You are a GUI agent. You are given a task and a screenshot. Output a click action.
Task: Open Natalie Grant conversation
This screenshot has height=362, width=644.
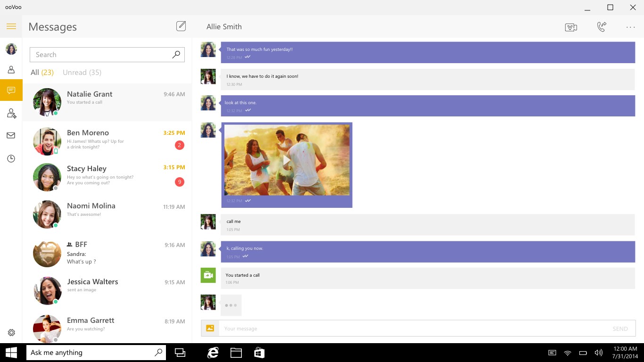pyautogui.click(x=107, y=102)
